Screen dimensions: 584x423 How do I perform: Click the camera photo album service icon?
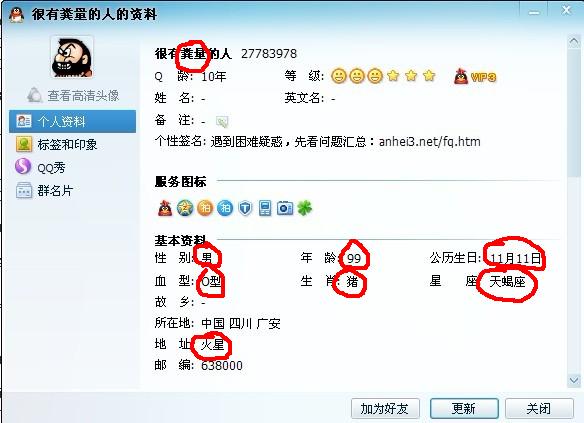[285, 208]
